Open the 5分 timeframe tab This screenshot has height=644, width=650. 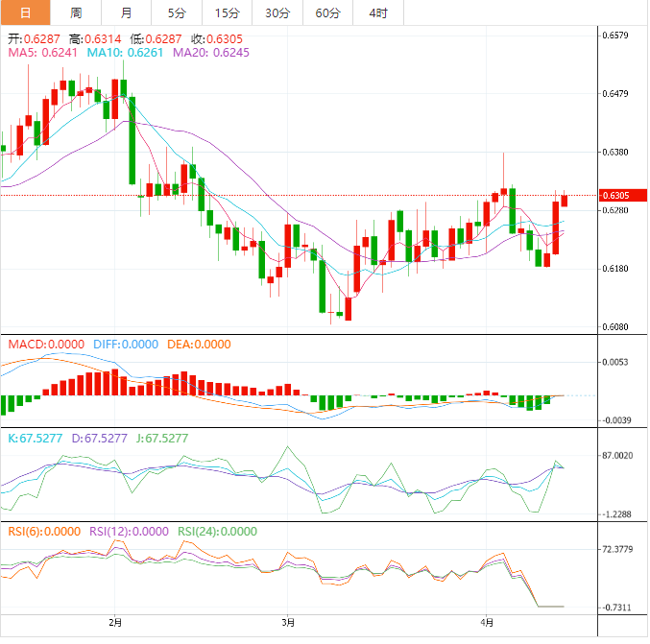(x=177, y=12)
